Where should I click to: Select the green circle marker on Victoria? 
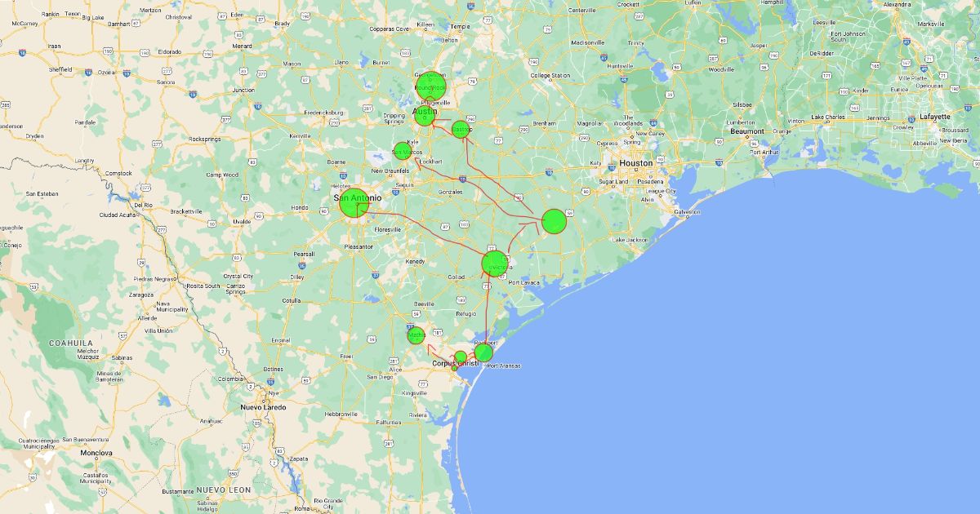click(495, 264)
